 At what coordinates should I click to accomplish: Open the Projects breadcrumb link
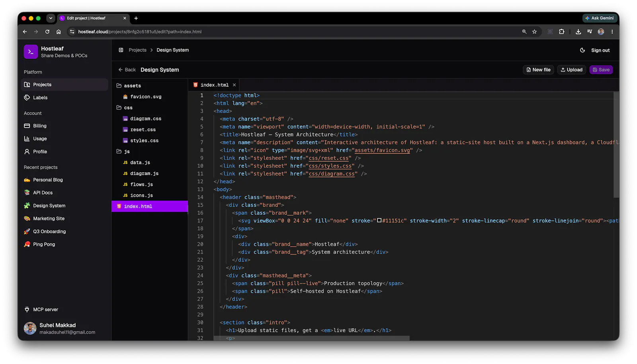(137, 50)
